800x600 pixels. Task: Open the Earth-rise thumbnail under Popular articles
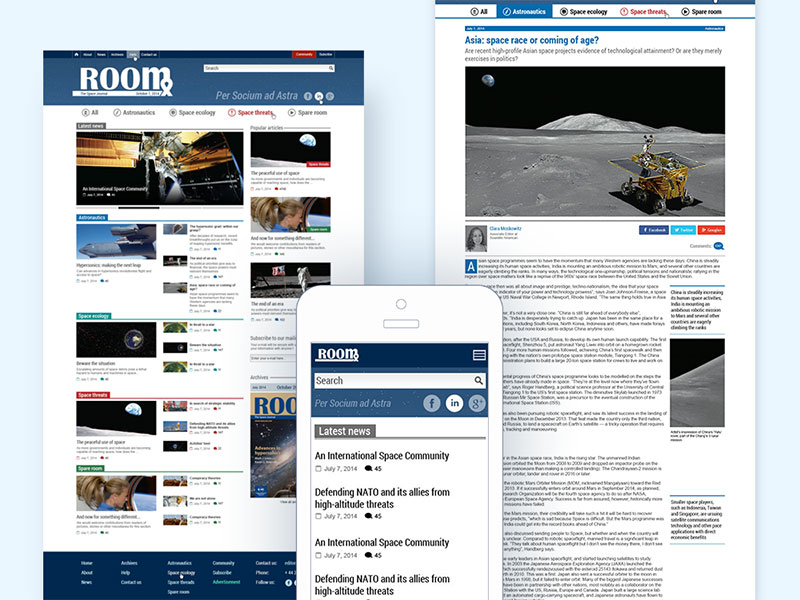tap(290, 149)
